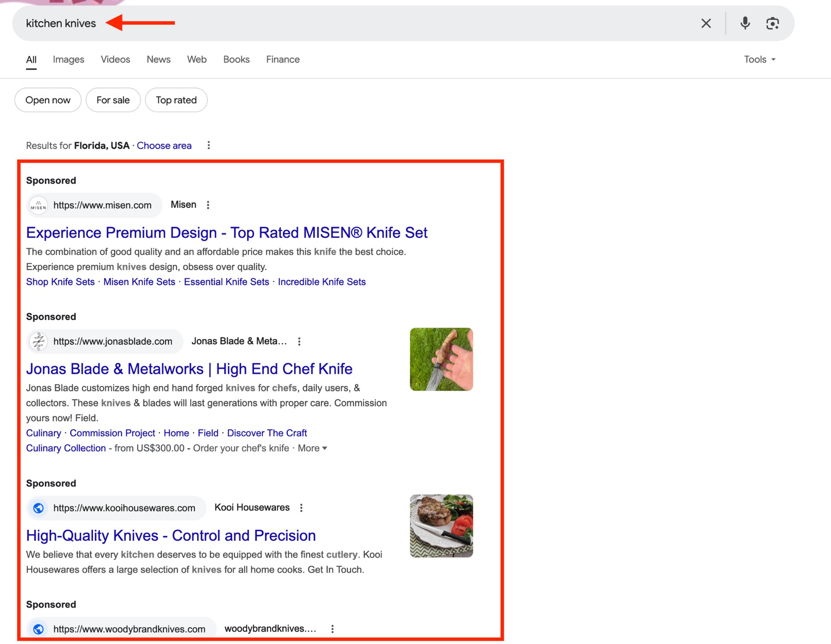The image size is (831, 644).
Task: Open options menu beside Jonas Blade & Metalworks
Action: pyautogui.click(x=299, y=341)
